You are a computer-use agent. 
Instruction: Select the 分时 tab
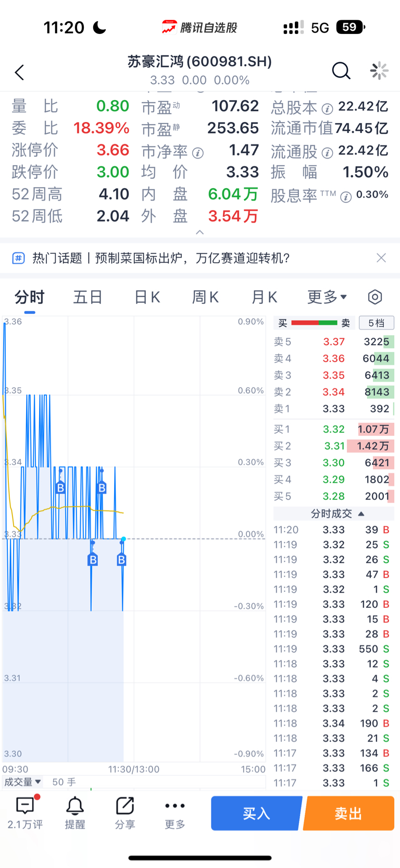[x=30, y=297]
